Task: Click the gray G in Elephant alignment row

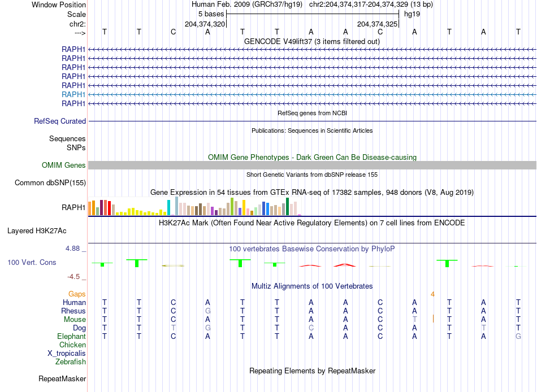Action: (518, 337)
